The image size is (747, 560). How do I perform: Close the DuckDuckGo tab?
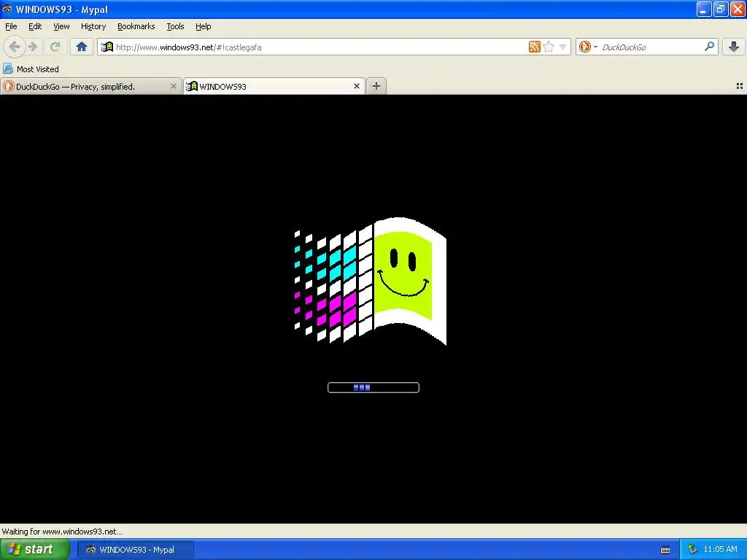174,86
